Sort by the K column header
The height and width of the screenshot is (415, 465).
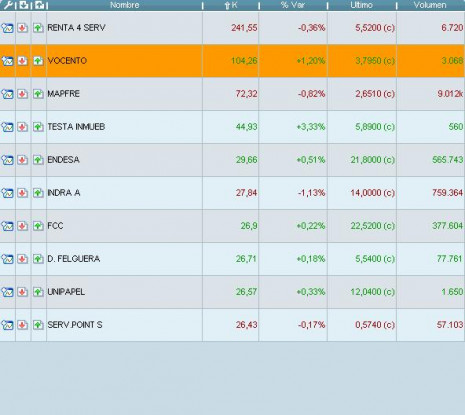pos(231,5)
